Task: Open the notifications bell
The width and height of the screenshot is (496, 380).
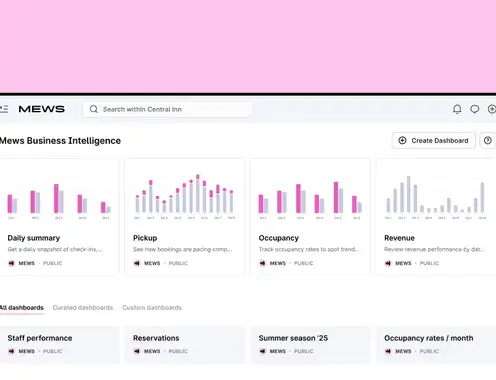Action: pyautogui.click(x=457, y=109)
